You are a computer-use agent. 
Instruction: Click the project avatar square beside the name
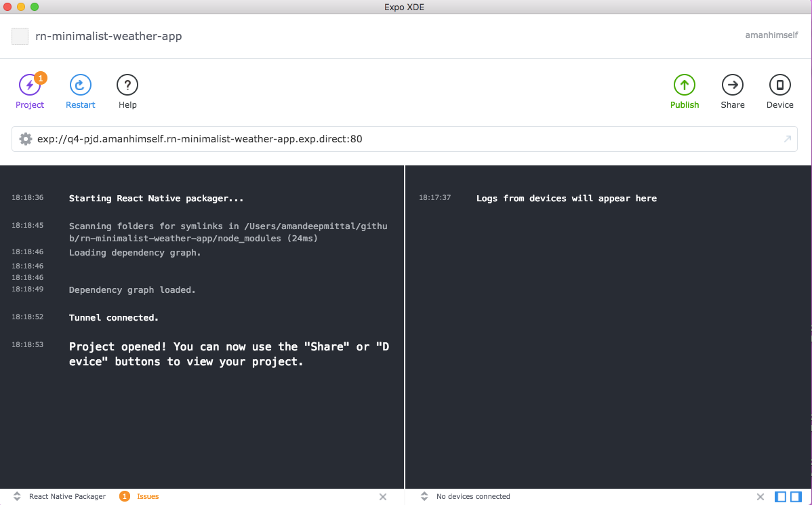tap(19, 36)
